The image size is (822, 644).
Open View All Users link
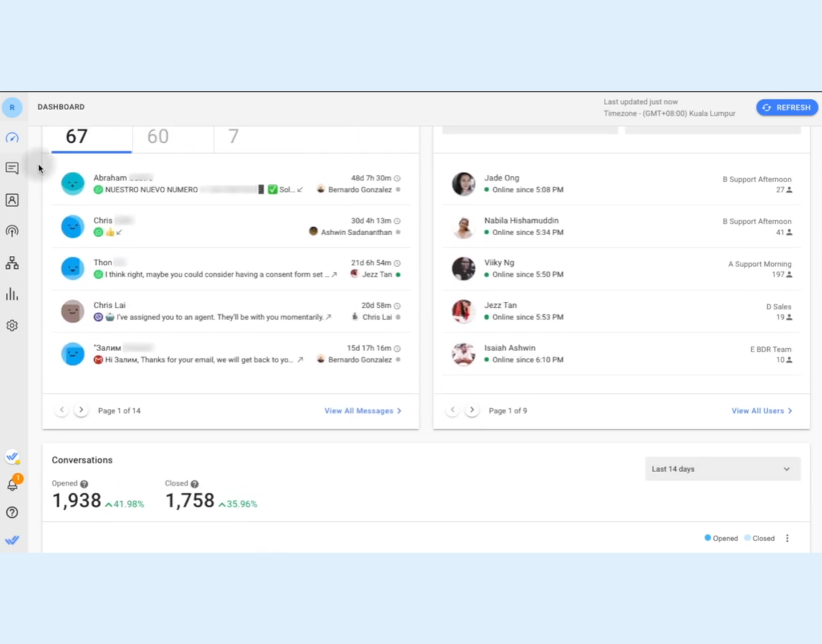762,410
